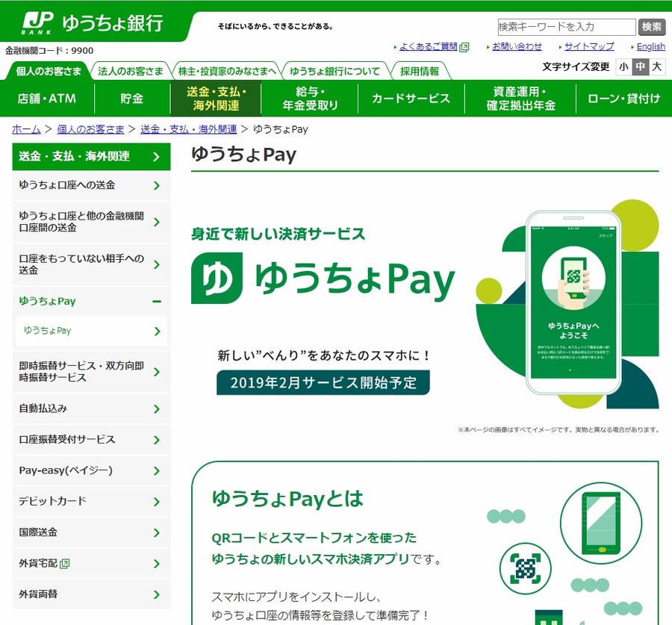Image resolution: width=672 pixels, height=625 pixels.
Task: Open the 株主・投資家のみなさまへ tab
Action: (227, 71)
